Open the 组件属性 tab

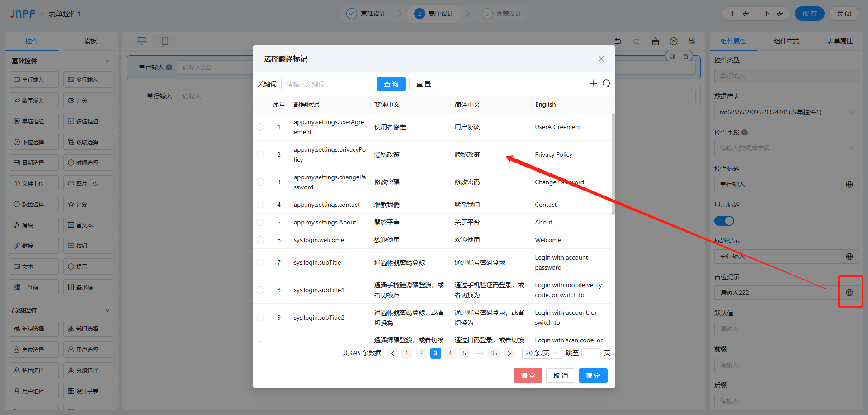(x=733, y=41)
